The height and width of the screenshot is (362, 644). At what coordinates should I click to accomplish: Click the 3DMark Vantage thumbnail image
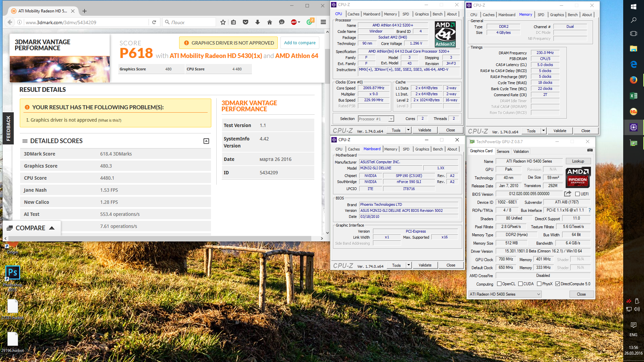[60, 69]
